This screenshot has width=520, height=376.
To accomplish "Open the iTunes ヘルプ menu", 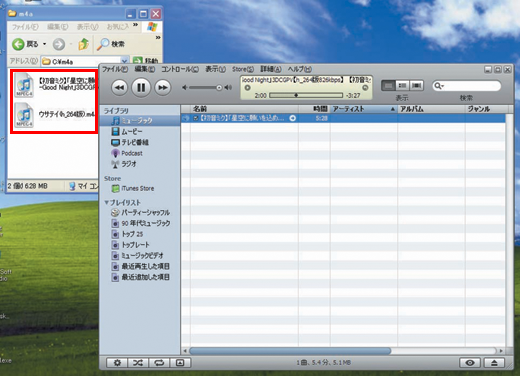I will [x=300, y=69].
